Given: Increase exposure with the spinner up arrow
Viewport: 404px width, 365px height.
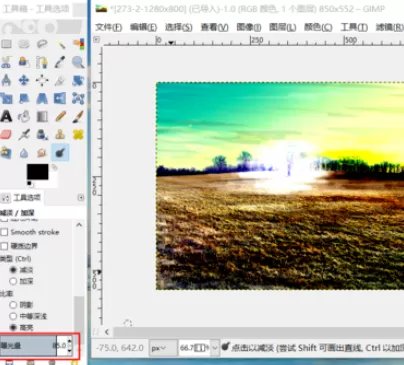Looking at the screenshot, I should pyautogui.click(x=69, y=341).
